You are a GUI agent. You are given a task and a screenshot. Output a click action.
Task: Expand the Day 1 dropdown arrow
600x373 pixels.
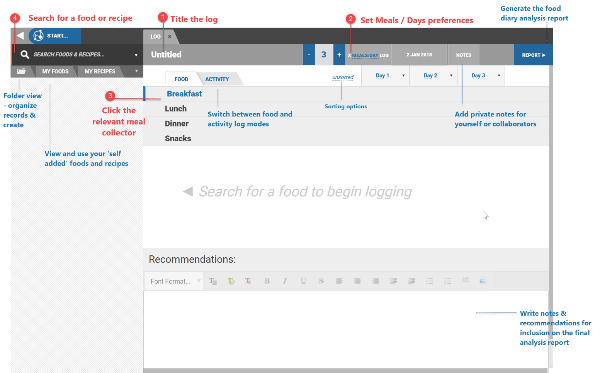(403, 76)
